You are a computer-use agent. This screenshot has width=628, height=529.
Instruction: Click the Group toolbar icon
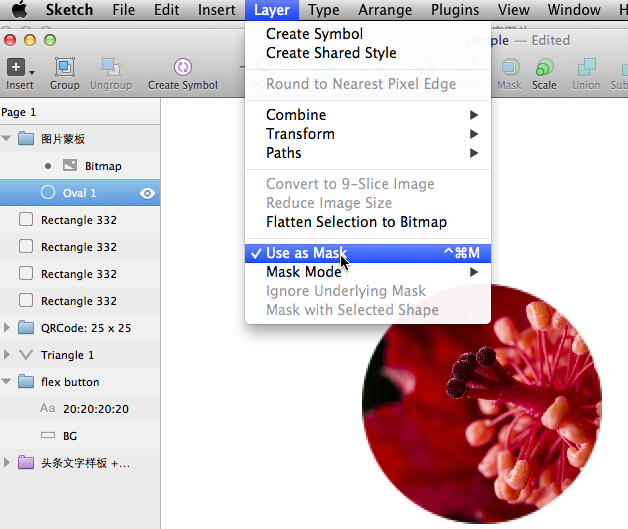click(64, 68)
